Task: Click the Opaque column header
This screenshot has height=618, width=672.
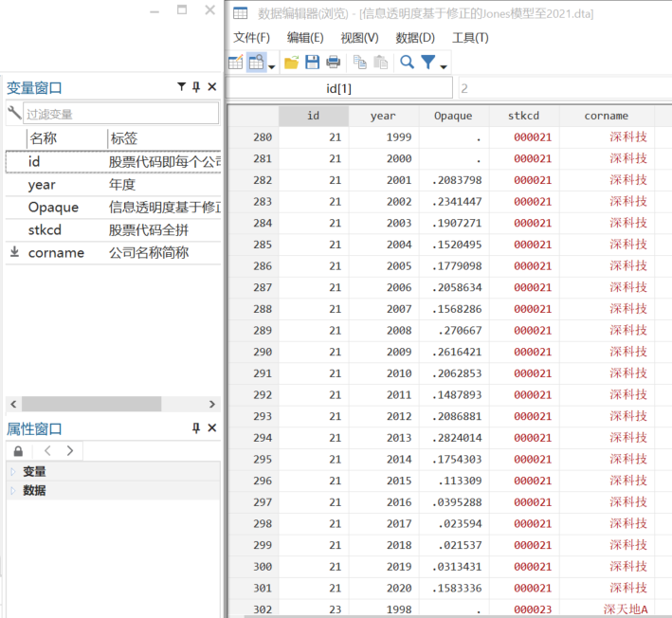Action: 453,116
